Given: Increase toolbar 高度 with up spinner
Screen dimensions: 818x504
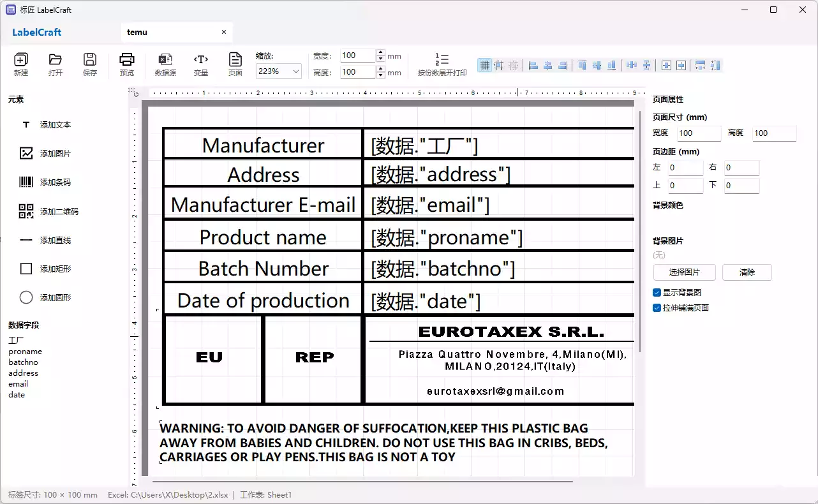Looking at the screenshot, I should pyautogui.click(x=381, y=69).
